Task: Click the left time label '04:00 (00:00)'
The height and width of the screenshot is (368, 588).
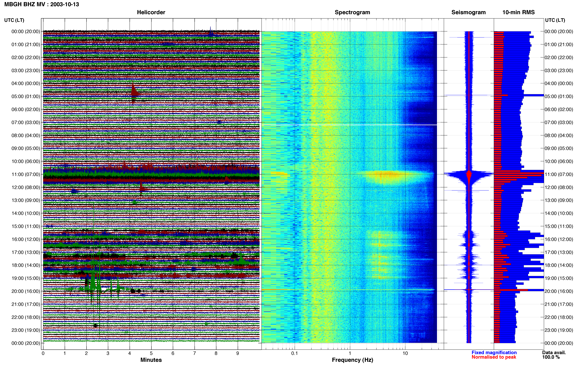Action: 26,83
